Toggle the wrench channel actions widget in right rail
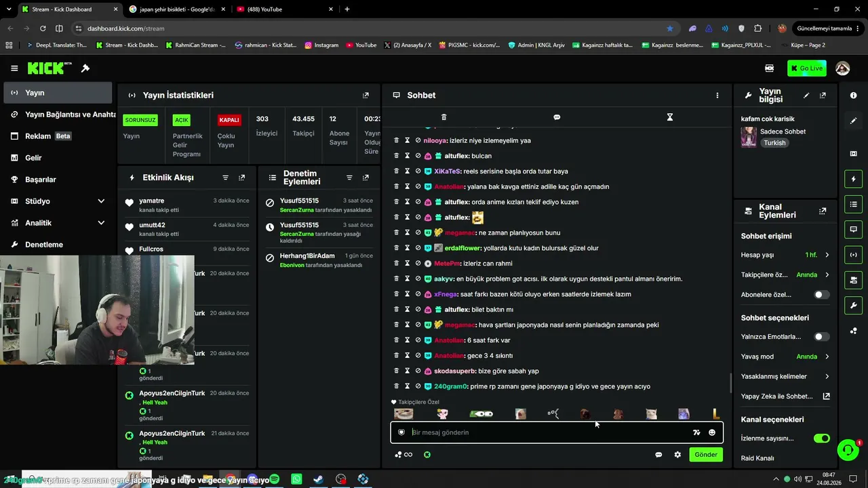Screen dimensions: 868x488 [854, 305]
